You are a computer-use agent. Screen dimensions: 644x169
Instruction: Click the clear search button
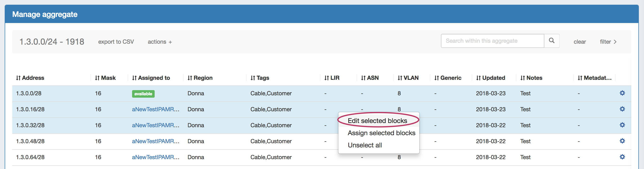coord(580,42)
